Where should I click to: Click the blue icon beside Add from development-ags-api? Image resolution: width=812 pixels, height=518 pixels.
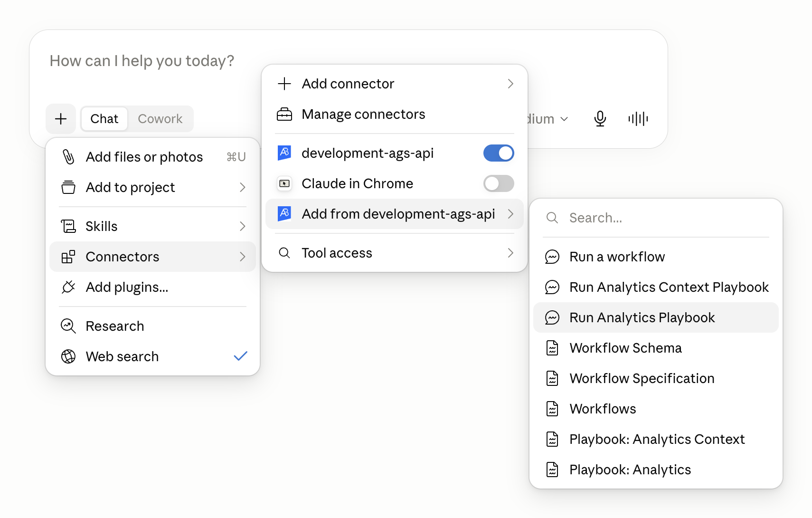284,214
